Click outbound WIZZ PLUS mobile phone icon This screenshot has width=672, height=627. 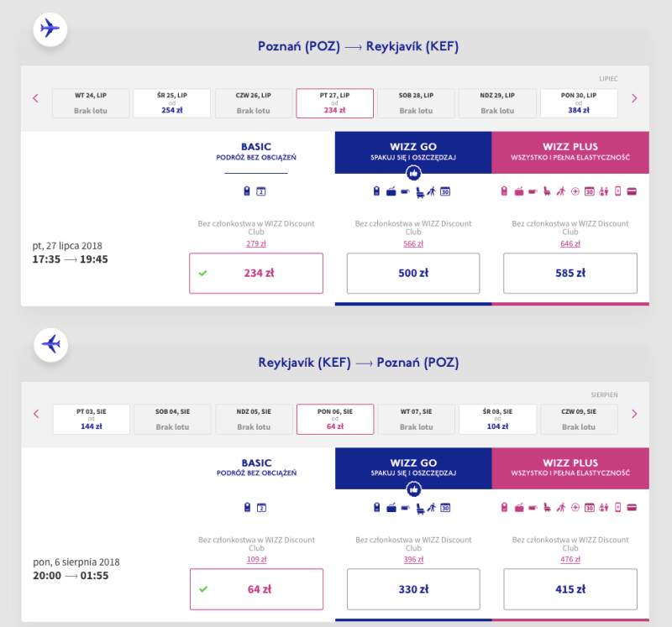pyautogui.click(x=618, y=191)
